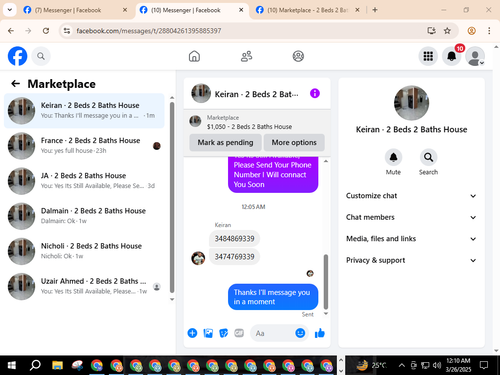Attach a photo using the image icon

click(x=208, y=333)
